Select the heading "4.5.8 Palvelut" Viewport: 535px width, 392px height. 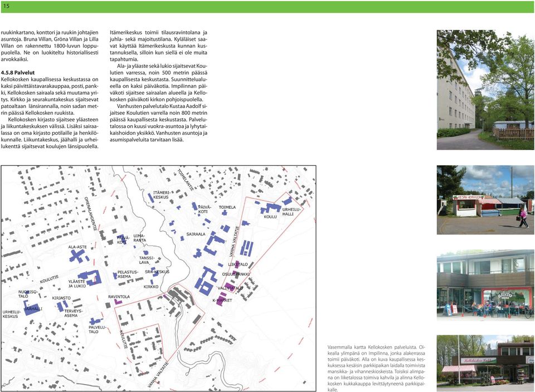tap(18, 72)
